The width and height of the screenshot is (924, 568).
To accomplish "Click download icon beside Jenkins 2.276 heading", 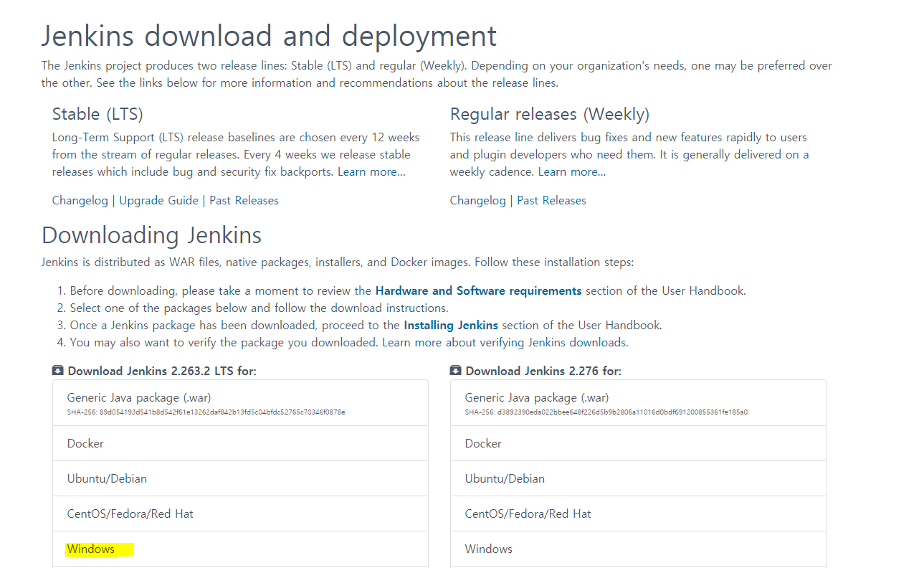I will 455,371.
